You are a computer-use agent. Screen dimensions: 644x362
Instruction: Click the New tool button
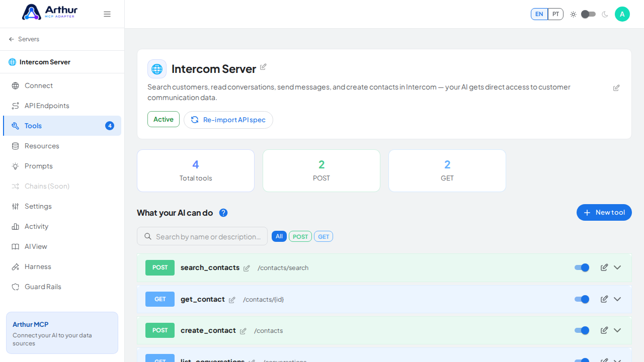click(604, 213)
